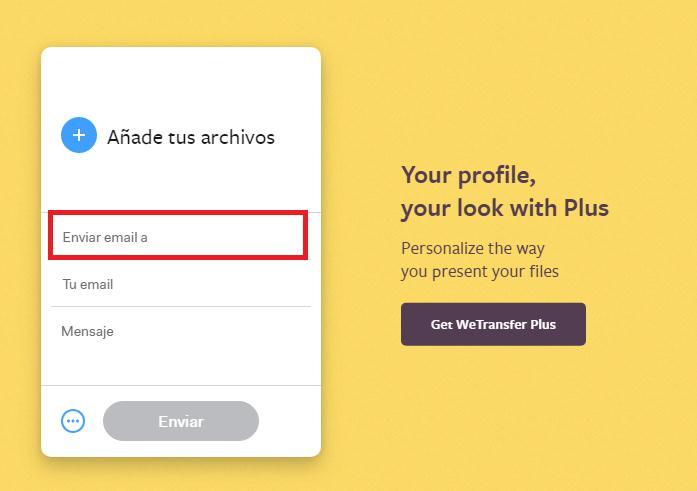Click into the "Tu email" field
This screenshot has width=697, height=491.
[x=180, y=284]
